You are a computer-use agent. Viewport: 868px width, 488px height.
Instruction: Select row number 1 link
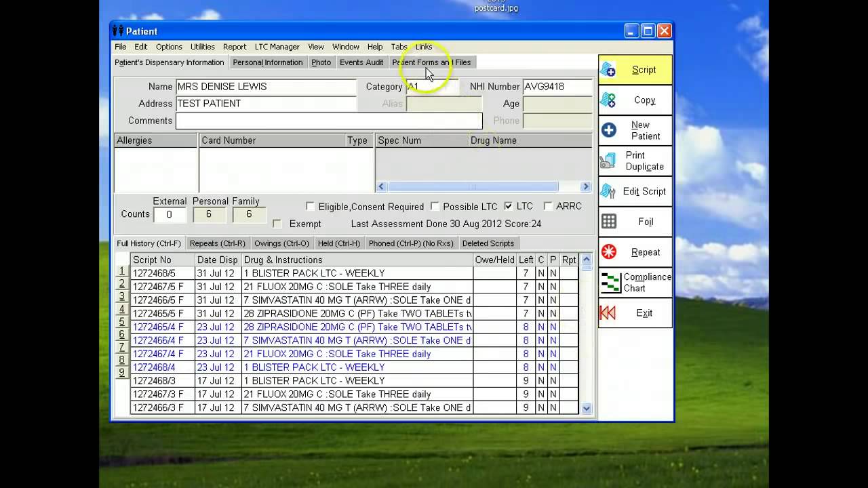122,271
